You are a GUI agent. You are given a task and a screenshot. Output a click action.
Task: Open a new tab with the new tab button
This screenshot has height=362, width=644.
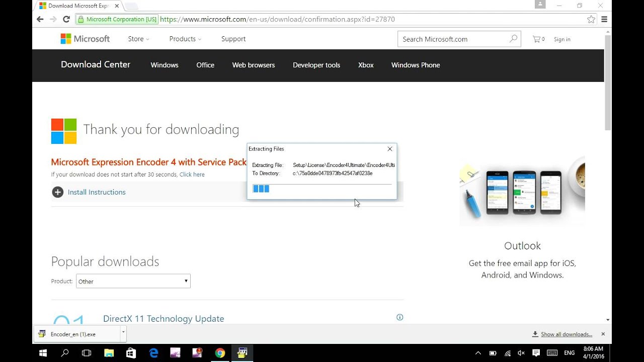[x=131, y=6]
